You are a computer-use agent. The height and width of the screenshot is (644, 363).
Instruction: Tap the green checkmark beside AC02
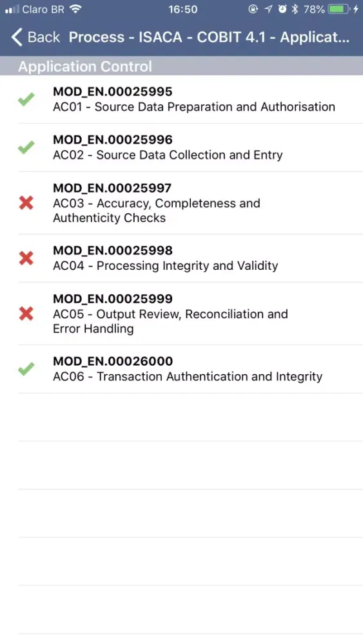point(26,147)
